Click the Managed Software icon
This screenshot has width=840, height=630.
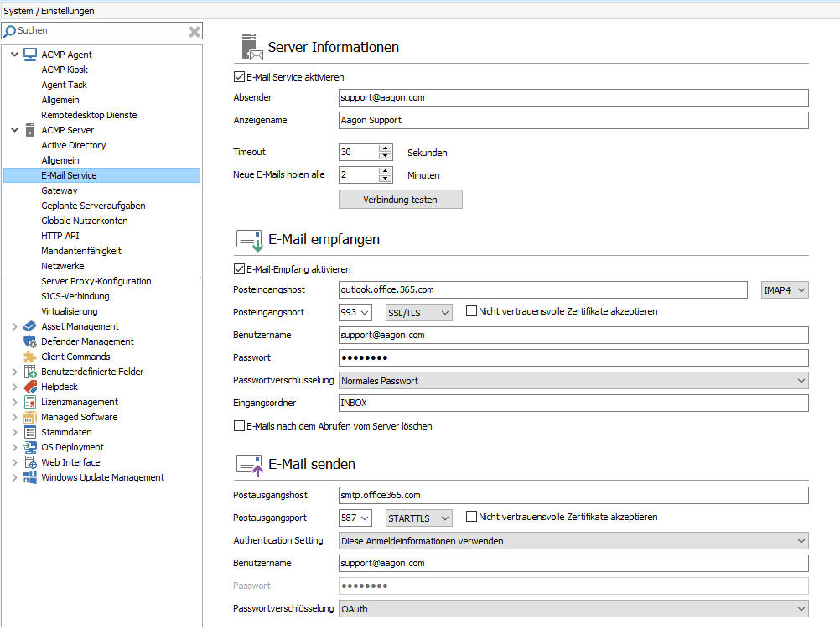[x=30, y=417]
